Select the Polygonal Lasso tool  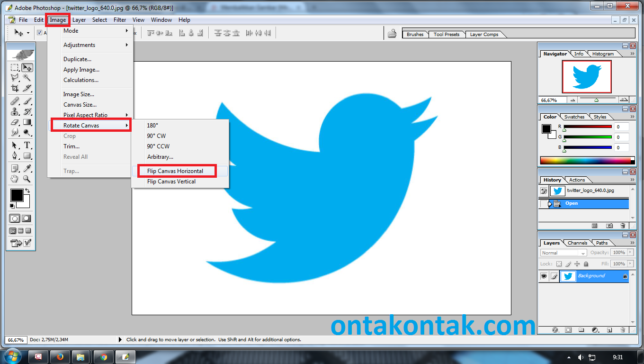click(14, 77)
